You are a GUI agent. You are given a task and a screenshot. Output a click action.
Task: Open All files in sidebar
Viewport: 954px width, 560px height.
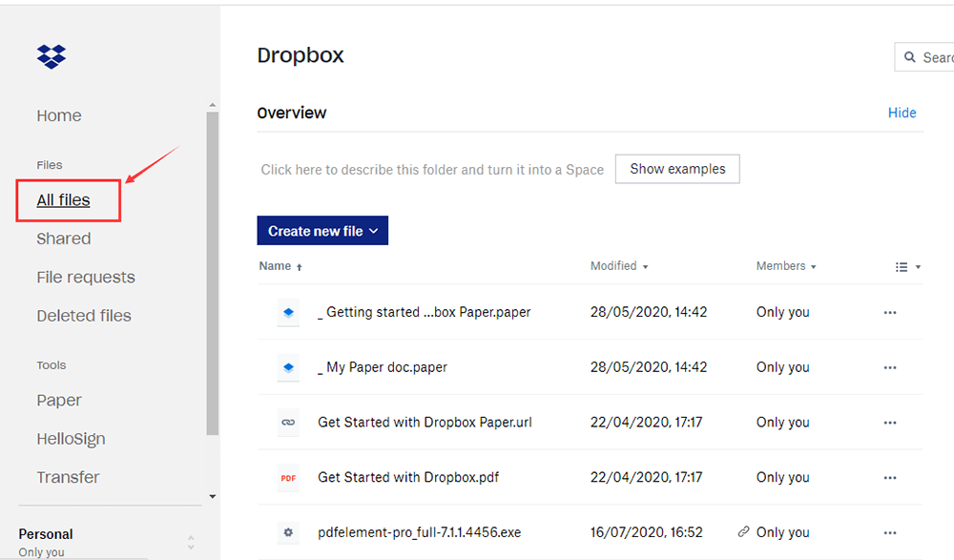click(x=64, y=200)
